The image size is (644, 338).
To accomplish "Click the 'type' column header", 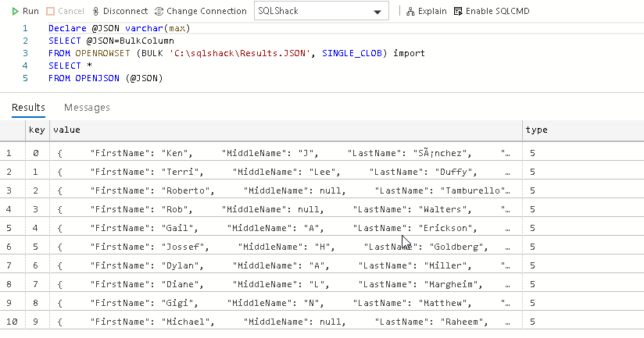I will pyautogui.click(x=536, y=130).
